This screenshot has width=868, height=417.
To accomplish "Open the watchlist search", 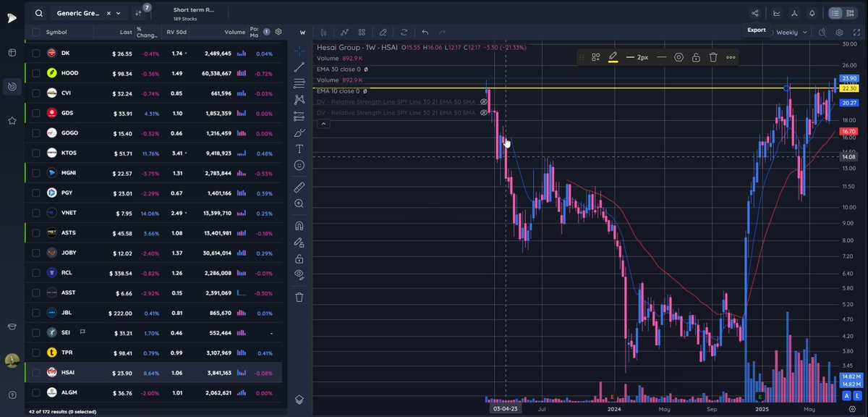I will [38, 13].
